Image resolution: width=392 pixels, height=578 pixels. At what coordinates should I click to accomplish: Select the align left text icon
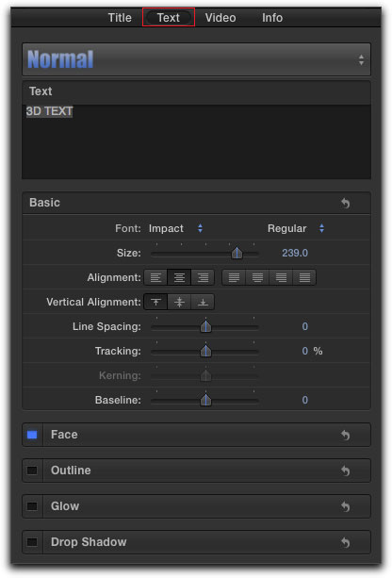(x=155, y=277)
